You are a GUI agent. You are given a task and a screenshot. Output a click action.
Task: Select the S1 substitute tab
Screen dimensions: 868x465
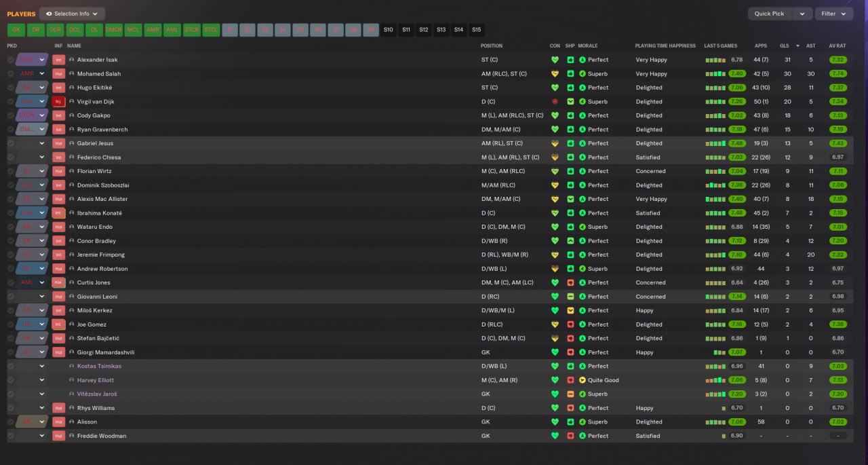click(x=231, y=30)
